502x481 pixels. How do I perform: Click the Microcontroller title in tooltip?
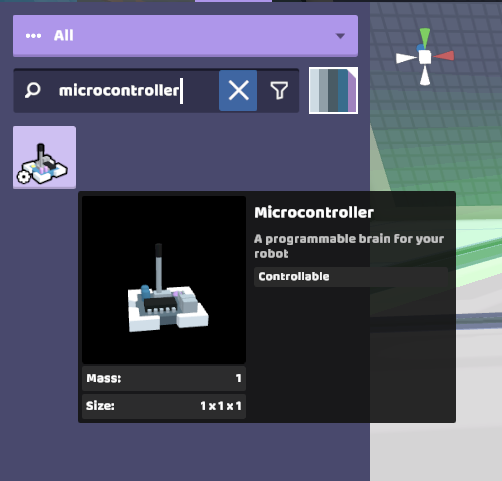(x=314, y=213)
